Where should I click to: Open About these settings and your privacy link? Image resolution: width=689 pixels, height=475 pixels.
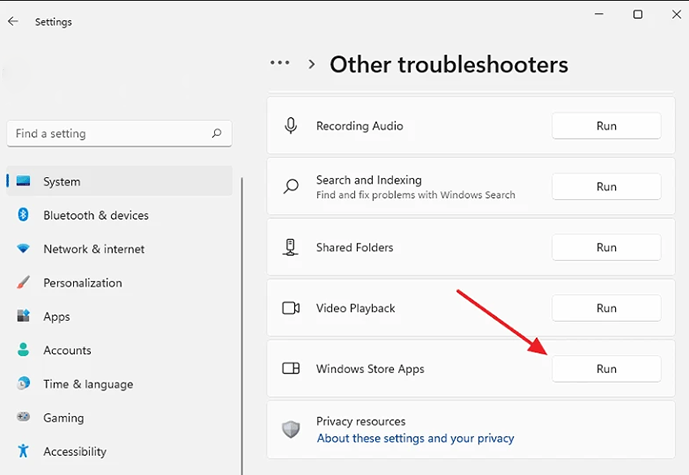pos(416,438)
